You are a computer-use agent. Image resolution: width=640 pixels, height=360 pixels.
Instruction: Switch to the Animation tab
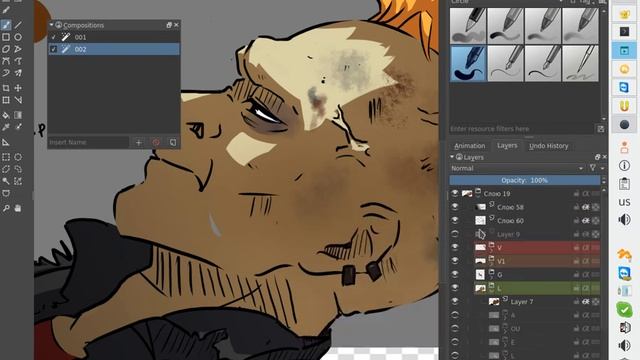tap(469, 146)
